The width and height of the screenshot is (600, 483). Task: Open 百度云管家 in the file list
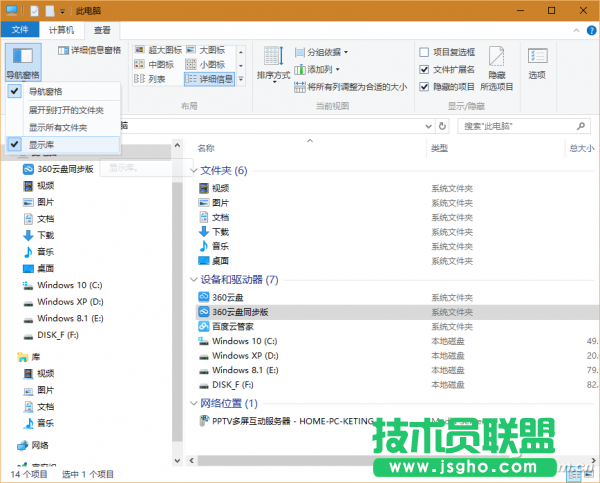point(226,326)
